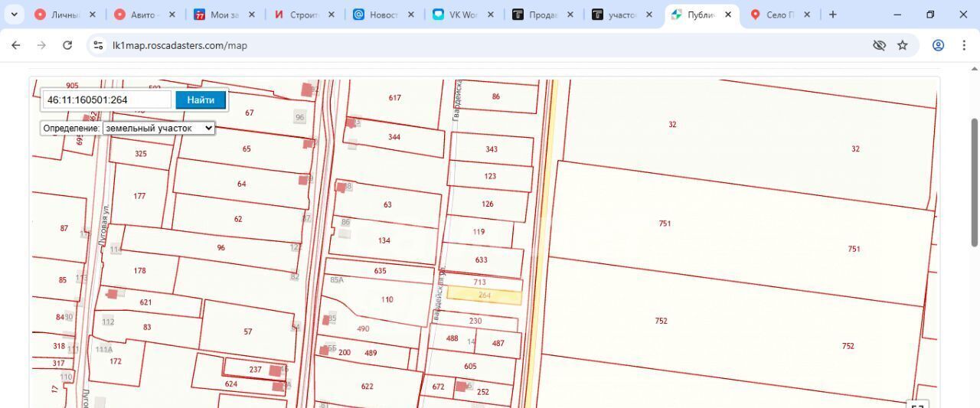Switch to the Прода browser tab
The image size is (980, 408).
(x=544, y=15)
